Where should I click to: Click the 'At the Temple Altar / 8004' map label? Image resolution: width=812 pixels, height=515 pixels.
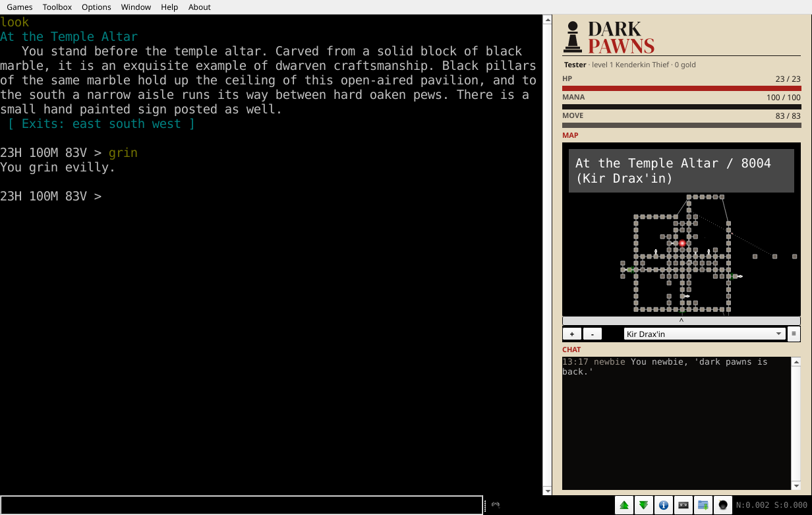681,171
